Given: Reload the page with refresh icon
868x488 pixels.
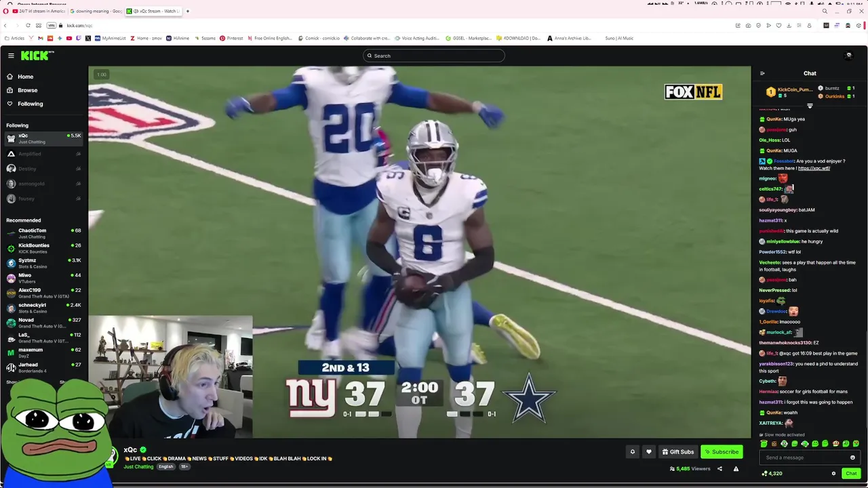Looking at the screenshot, I should coord(28,25).
